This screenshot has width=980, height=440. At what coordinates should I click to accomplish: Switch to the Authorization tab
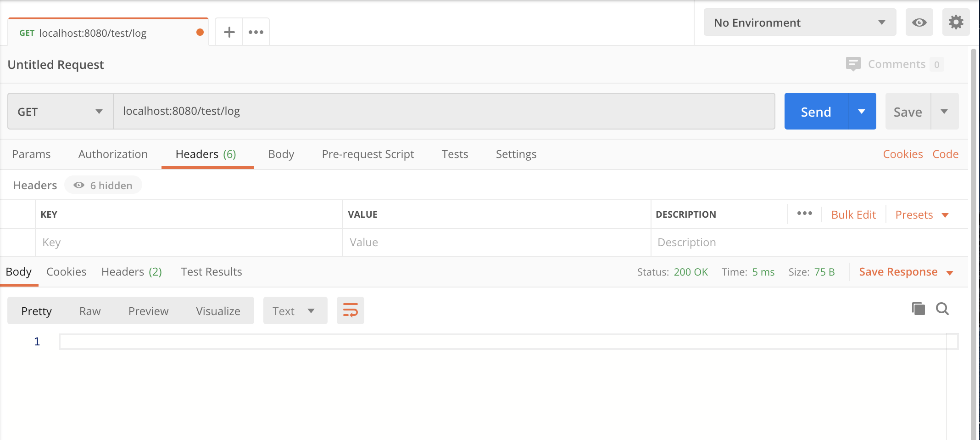113,154
